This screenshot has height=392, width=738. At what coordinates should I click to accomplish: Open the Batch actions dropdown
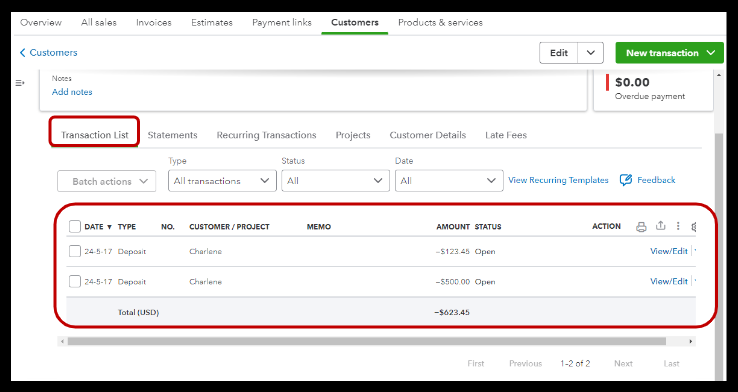[x=106, y=181]
